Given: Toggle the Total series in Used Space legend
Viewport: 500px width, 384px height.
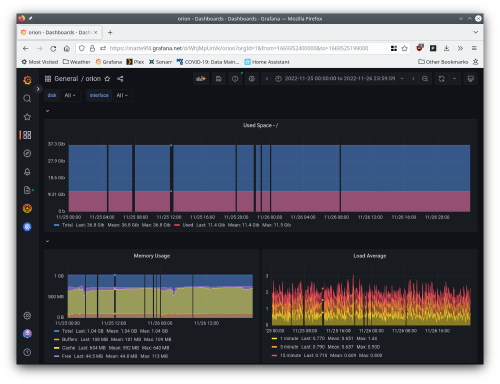Looking at the screenshot, I should tap(67, 225).
